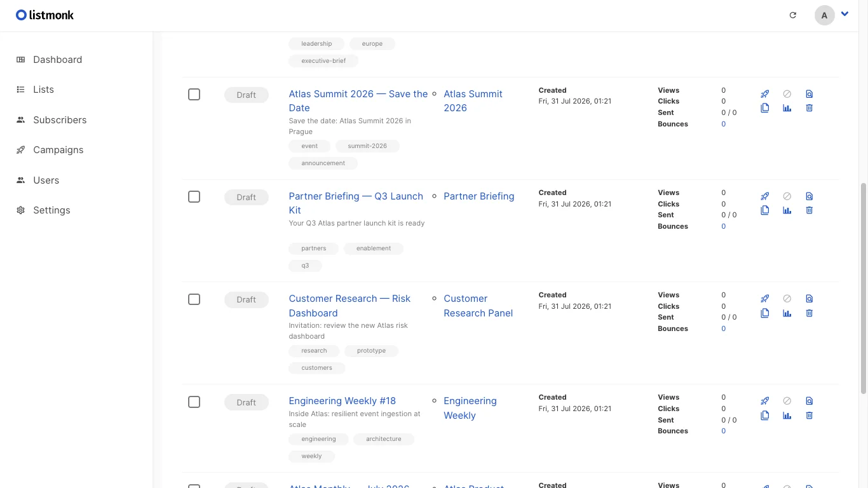Click cancel icon in Partner Briefing row
The height and width of the screenshot is (488, 868).
787,196
